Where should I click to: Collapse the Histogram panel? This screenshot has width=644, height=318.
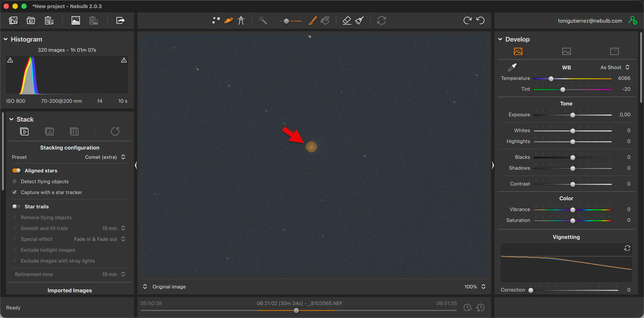point(6,39)
